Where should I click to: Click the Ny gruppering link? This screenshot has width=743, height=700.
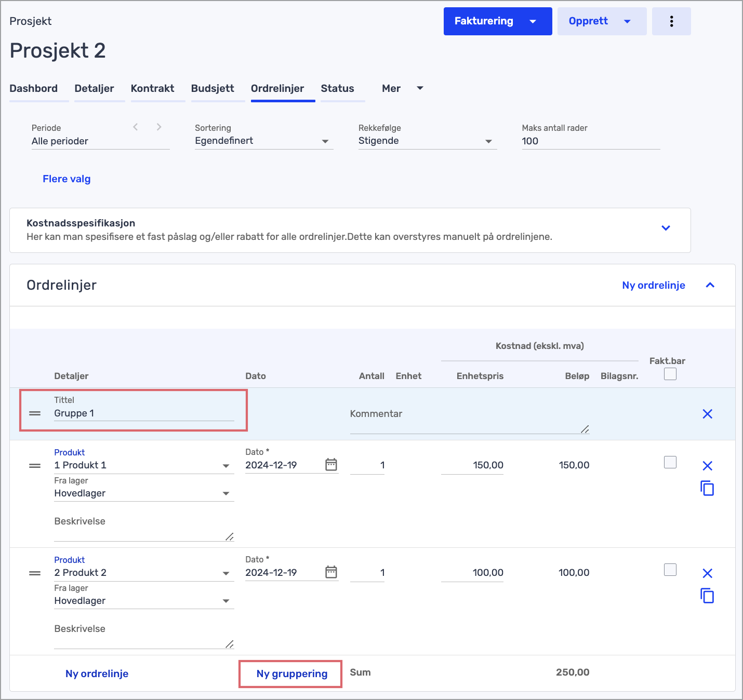(x=292, y=674)
